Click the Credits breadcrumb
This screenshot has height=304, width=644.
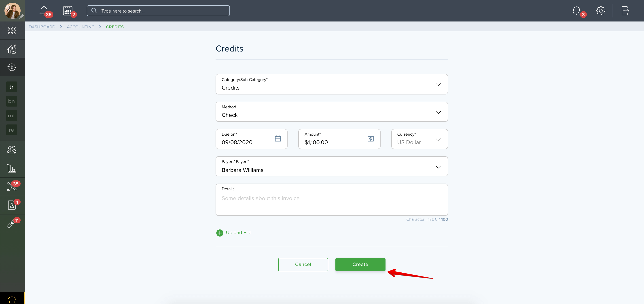click(115, 27)
